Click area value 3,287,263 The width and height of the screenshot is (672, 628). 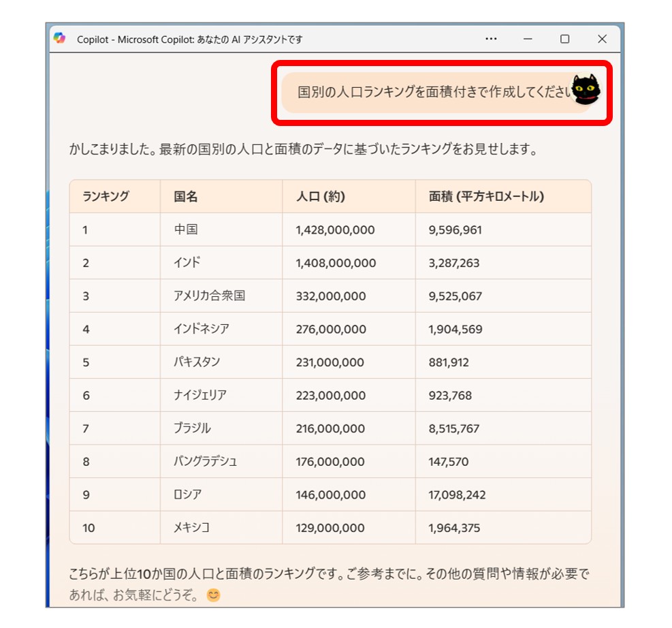pyautogui.click(x=454, y=263)
